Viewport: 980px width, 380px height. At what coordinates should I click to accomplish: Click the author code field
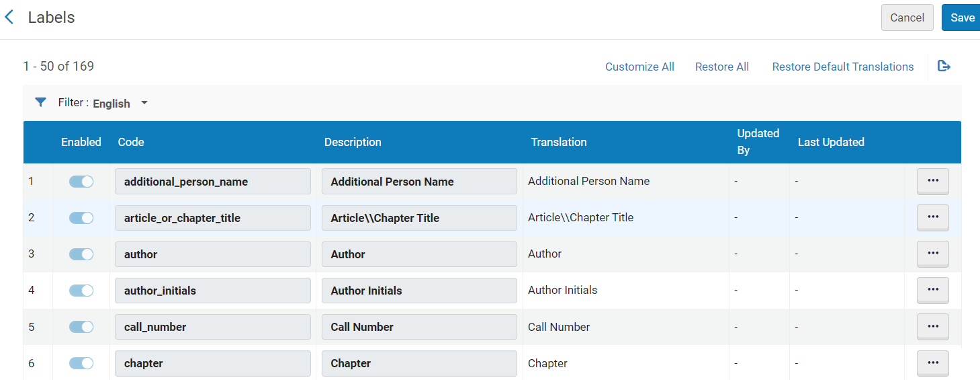pos(213,254)
